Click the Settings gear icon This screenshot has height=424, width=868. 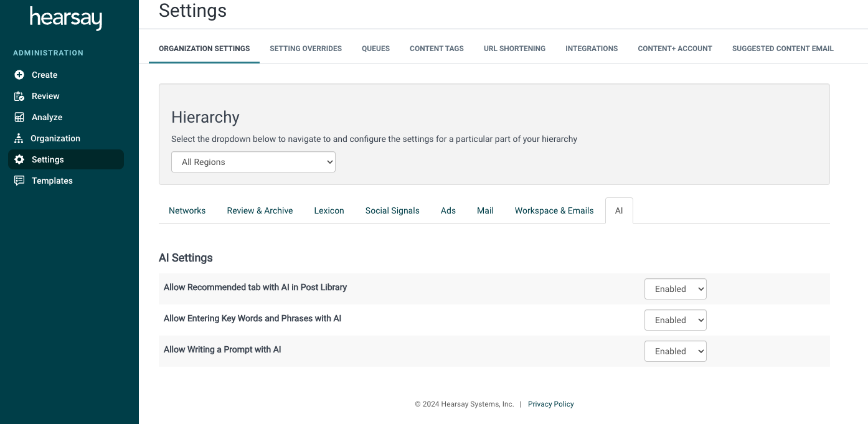click(x=19, y=159)
